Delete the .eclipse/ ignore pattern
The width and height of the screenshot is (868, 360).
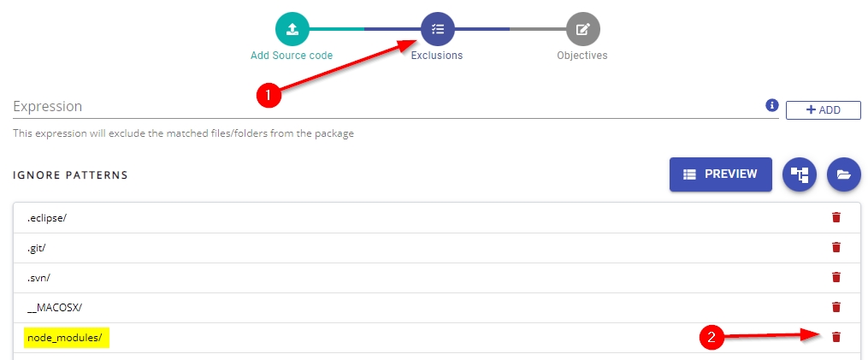click(x=836, y=217)
